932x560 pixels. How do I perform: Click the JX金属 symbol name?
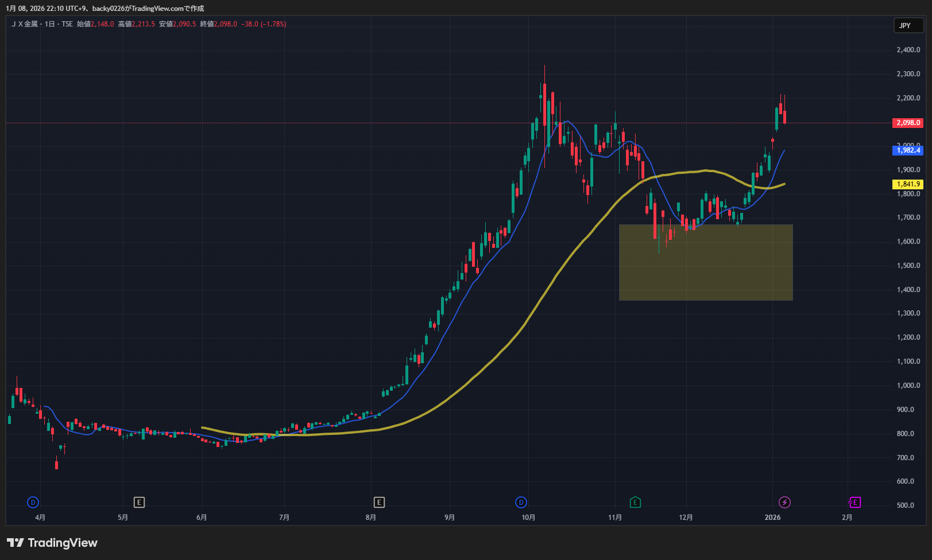coord(25,24)
